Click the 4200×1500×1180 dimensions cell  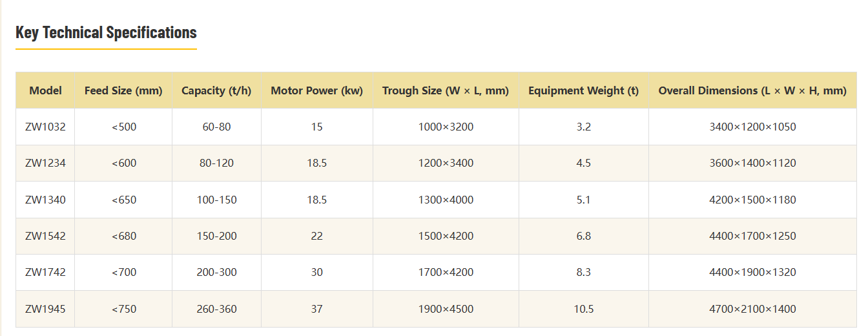752,200
